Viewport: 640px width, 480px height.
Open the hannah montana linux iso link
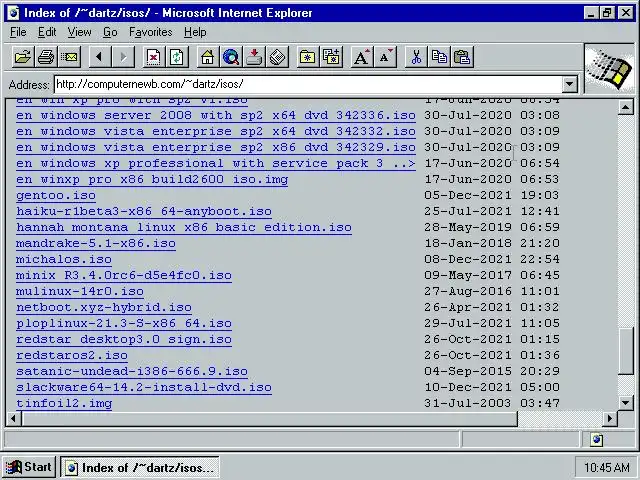[184, 227]
